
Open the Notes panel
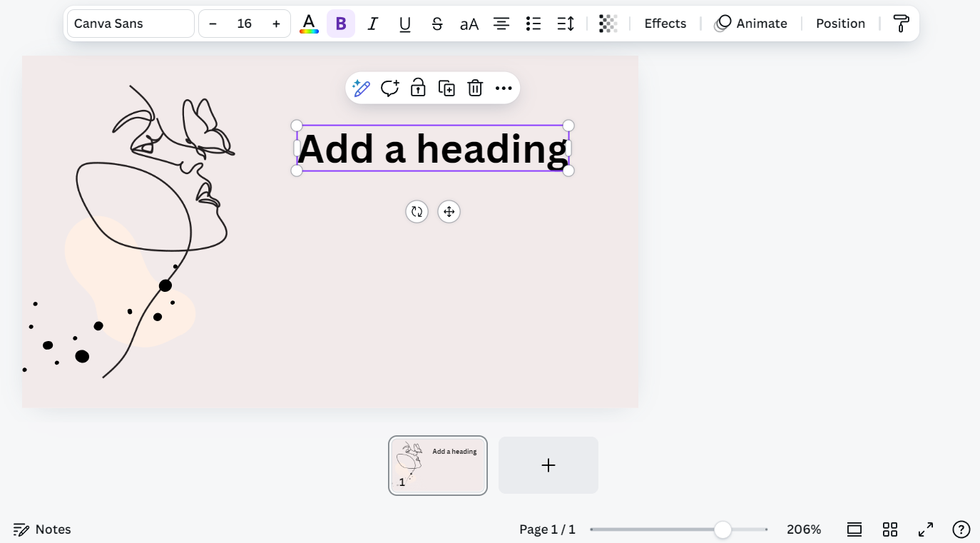[x=41, y=529]
